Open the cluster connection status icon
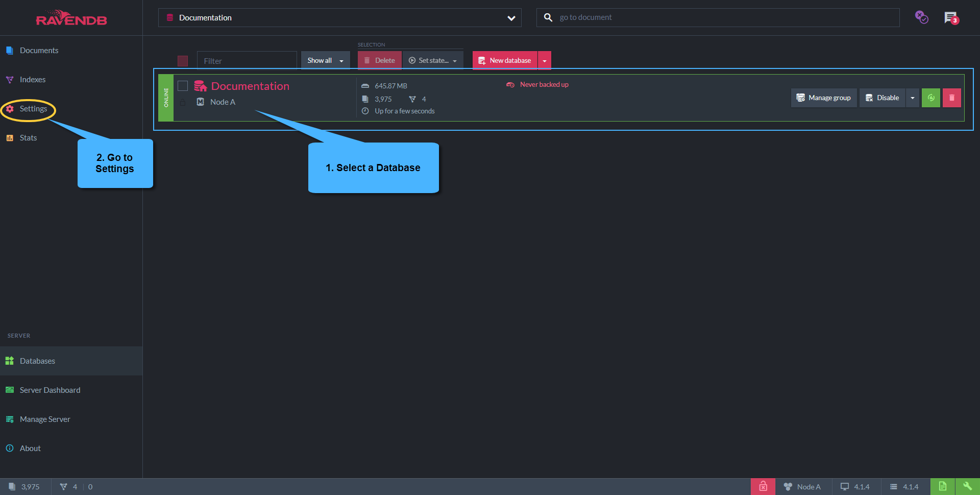Screen dimensions: 980x495 click(921, 17)
